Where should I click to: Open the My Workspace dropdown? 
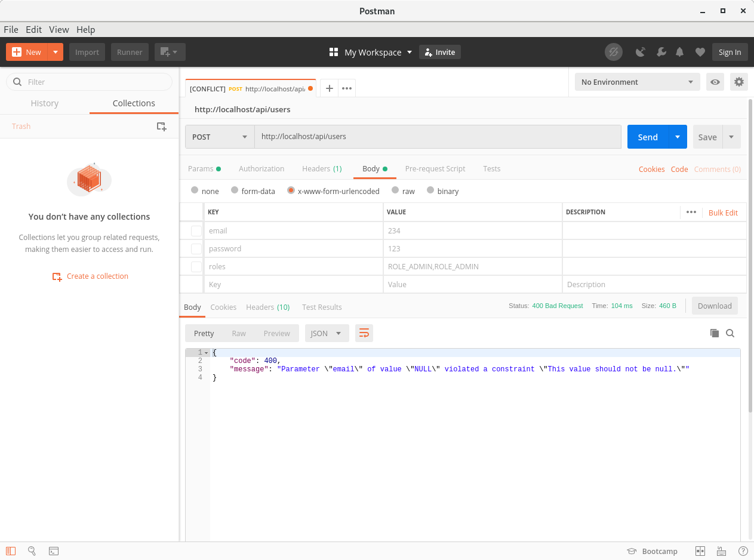click(378, 52)
